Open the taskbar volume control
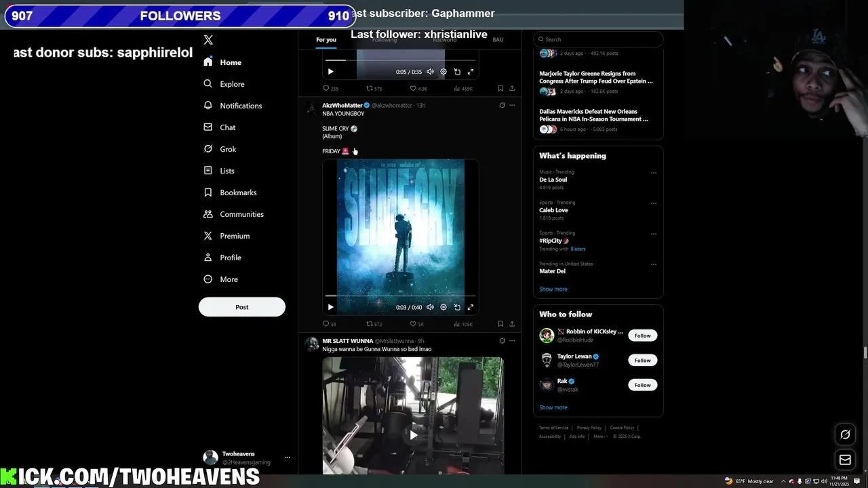Image resolution: width=868 pixels, height=488 pixels. pyautogui.click(x=824, y=481)
